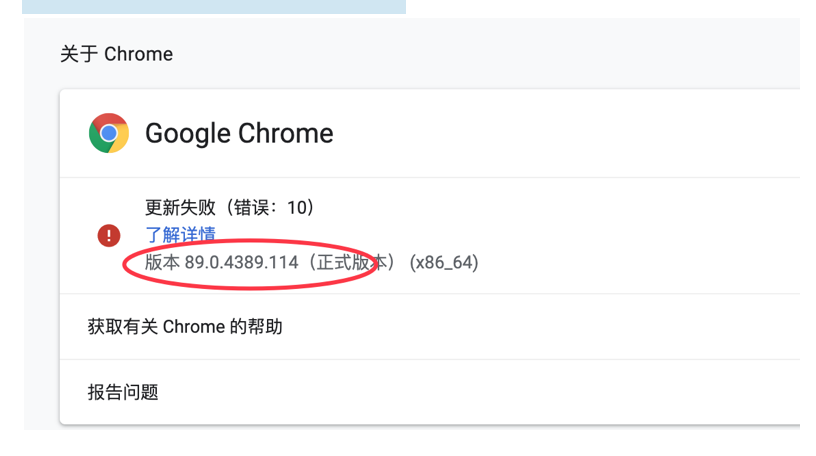
Task: Click the 问题 characters in 报告问题
Action: [141, 392]
